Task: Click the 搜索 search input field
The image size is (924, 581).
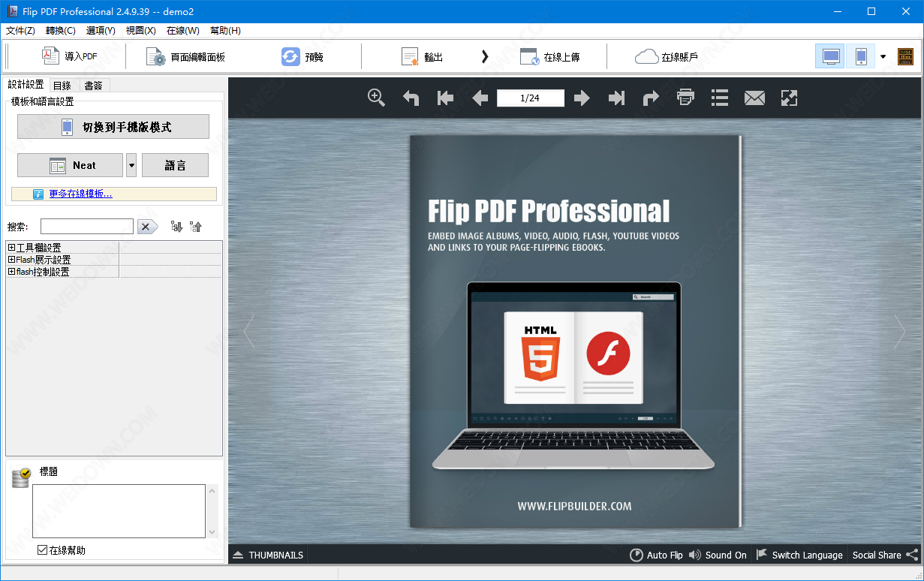Action: tap(87, 227)
